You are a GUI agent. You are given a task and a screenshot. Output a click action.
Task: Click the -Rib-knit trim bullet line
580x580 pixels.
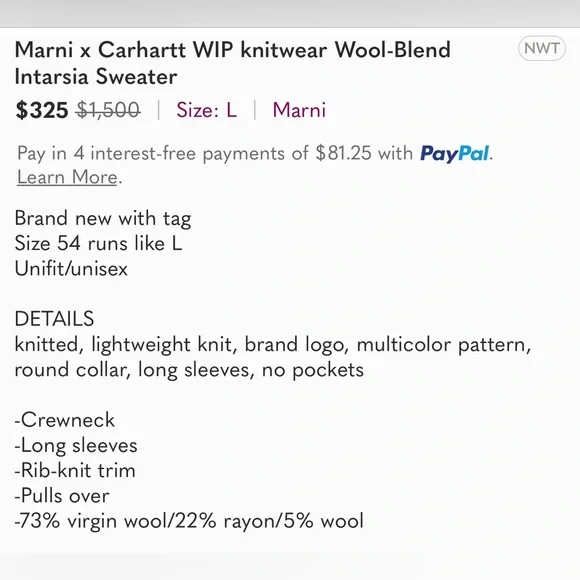[75, 471]
